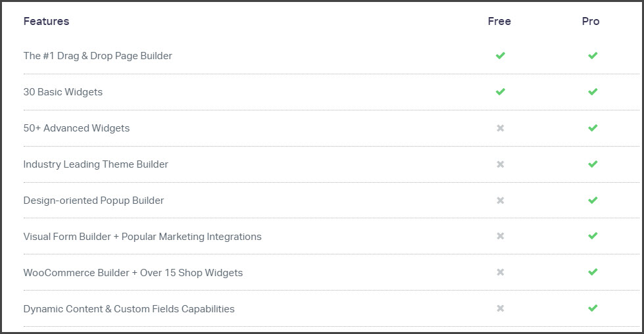Click the '50+ Advanced Widgets' feature text
The height and width of the screenshot is (334, 644).
[76, 128]
